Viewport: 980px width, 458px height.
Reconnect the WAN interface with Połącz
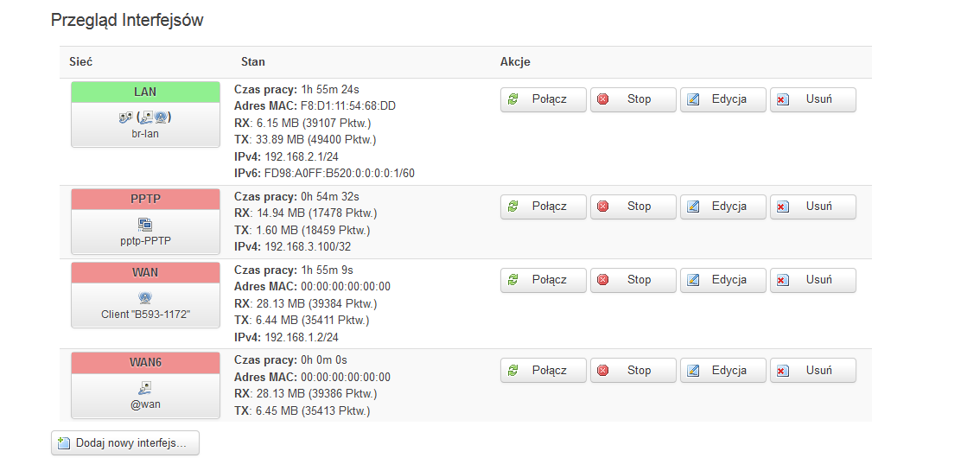[x=543, y=281]
